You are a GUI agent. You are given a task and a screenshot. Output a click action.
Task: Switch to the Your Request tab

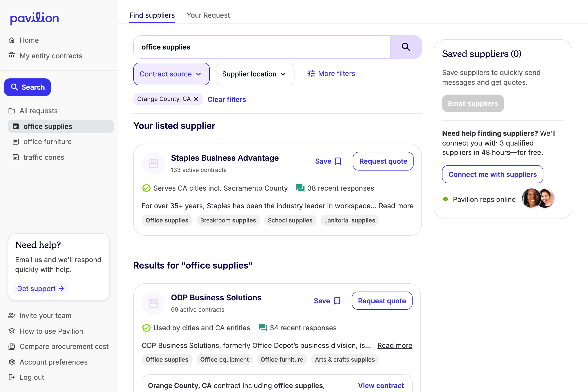tap(208, 15)
